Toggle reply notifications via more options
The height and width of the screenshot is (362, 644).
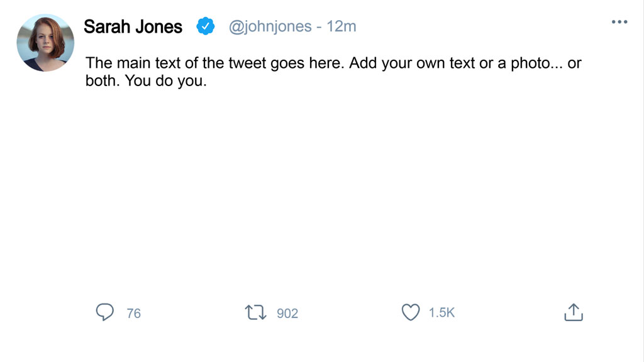619,21
